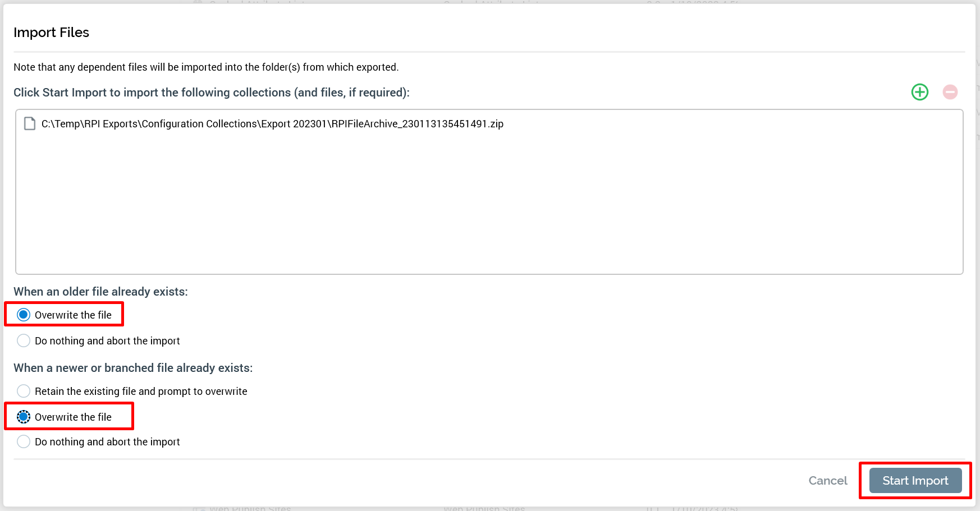Click the 'Import Files' dialog title
Screen dimensions: 980x511
coord(51,33)
